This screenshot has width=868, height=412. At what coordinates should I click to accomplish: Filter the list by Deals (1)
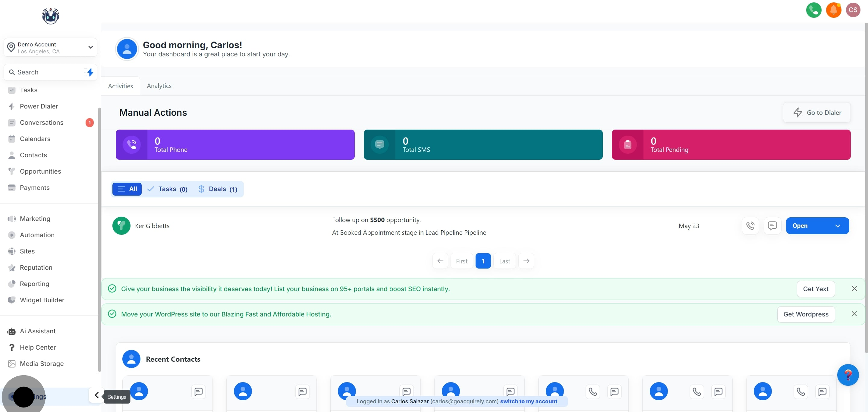point(218,189)
